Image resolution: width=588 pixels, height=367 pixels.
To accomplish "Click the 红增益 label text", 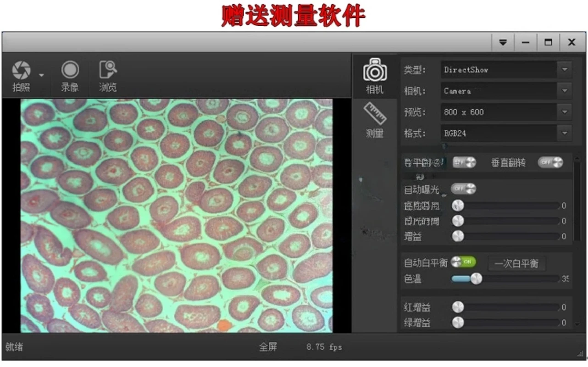I will click(417, 307).
